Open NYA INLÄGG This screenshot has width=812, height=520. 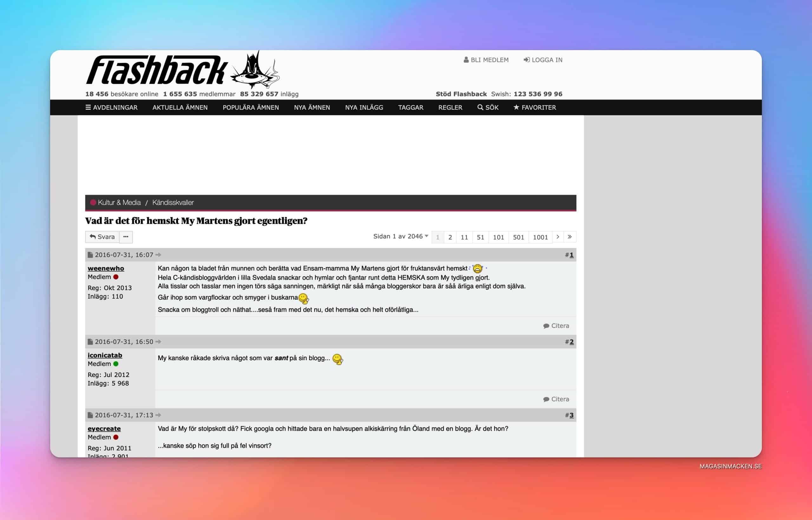pyautogui.click(x=364, y=107)
